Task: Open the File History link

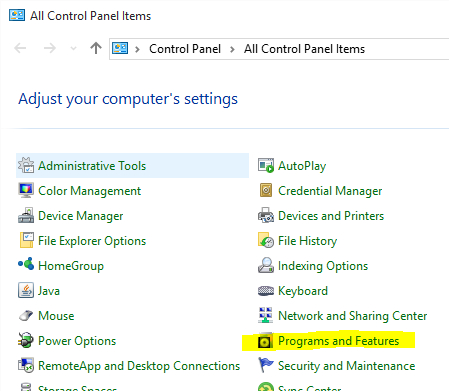Action: click(x=307, y=241)
